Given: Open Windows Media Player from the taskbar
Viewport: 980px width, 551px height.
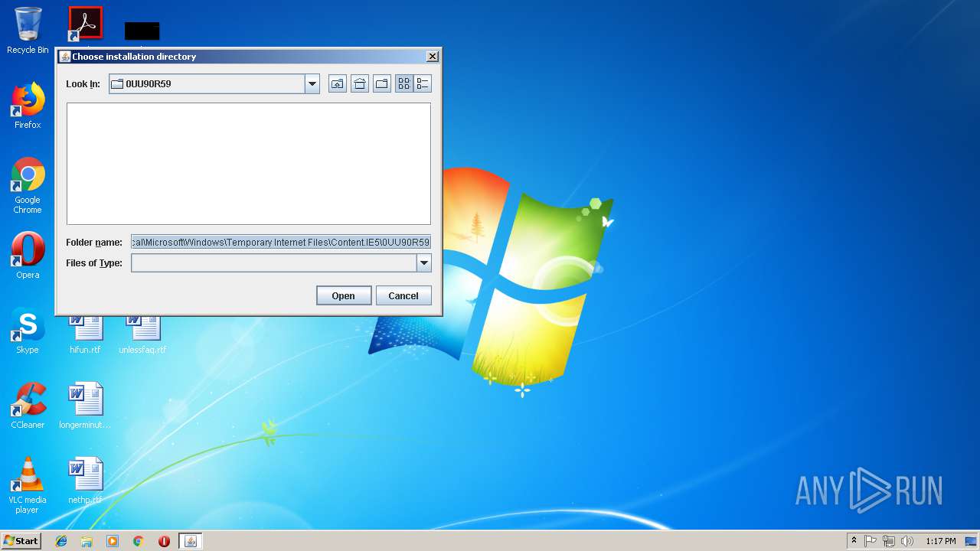Looking at the screenshot, I should (x=113, y=541).
